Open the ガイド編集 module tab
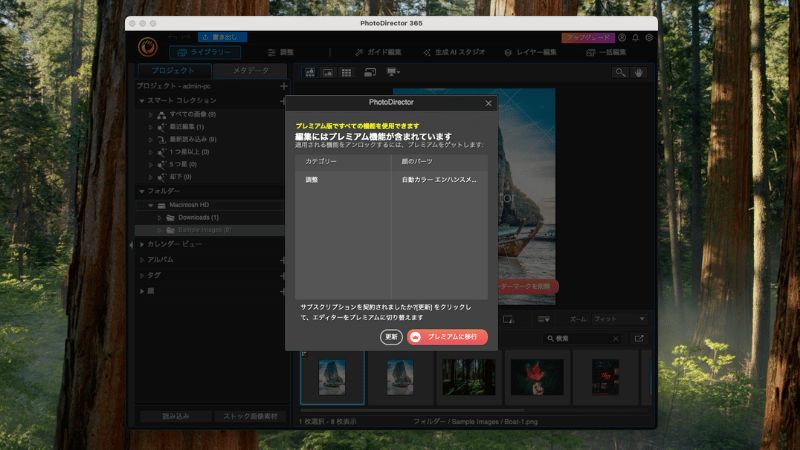The width and height of the screenshot is (800, 450). [x=379, y=52]
